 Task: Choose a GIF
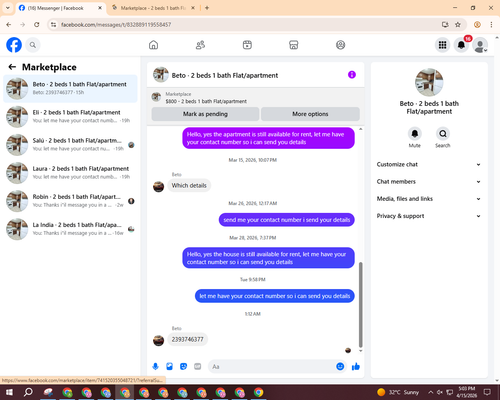pos(198,367)
